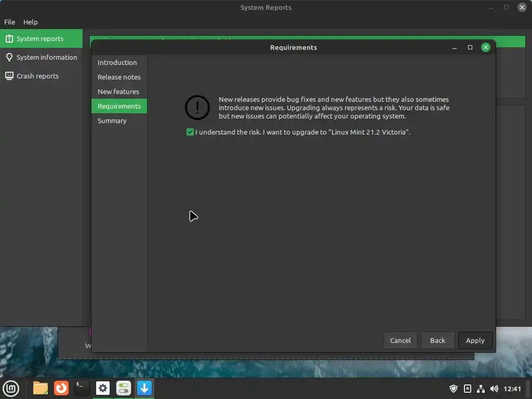The image size is (532, 399).
Task: Open the Terminal from the taskbar
Action: point(82,388)
